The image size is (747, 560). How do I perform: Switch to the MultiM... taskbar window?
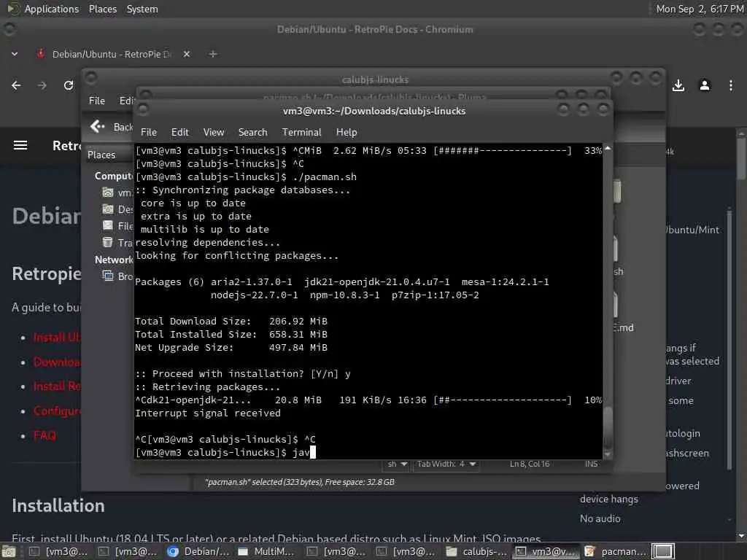[x=267, y=551]
